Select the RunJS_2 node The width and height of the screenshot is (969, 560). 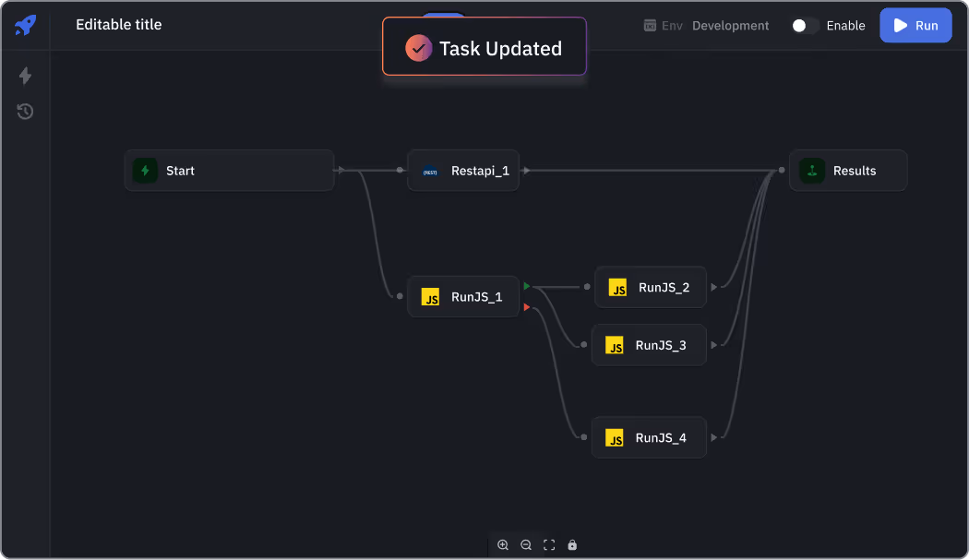tap(651, 288)
